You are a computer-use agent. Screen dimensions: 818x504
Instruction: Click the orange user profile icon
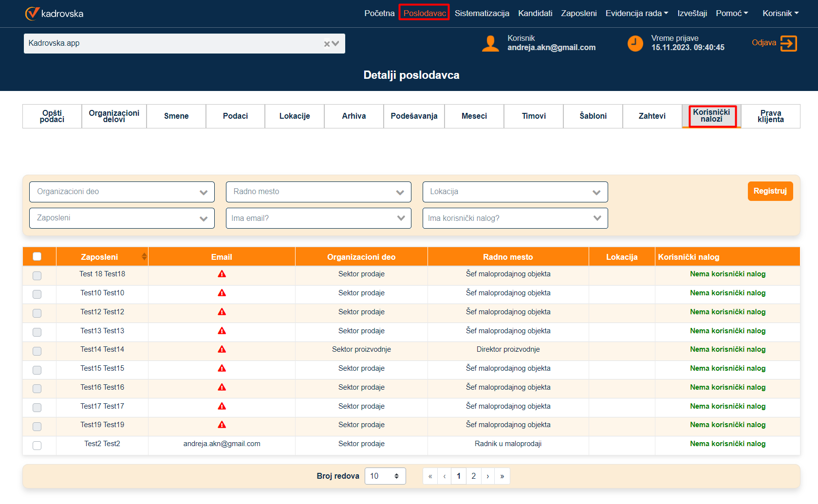pos(490,43)
